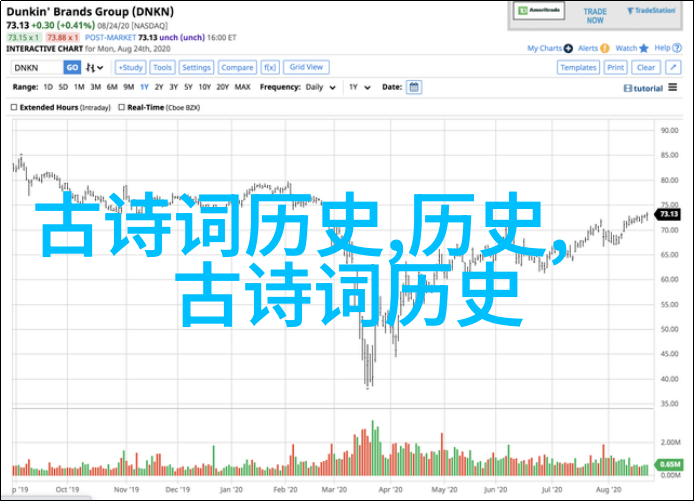Click the 2.00M volume axis label

(x=670, y=442)
